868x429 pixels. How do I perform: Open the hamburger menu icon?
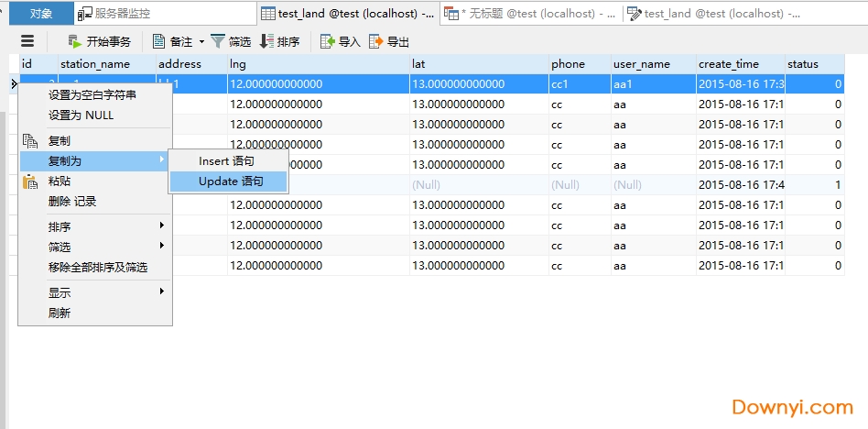(27, 41)
